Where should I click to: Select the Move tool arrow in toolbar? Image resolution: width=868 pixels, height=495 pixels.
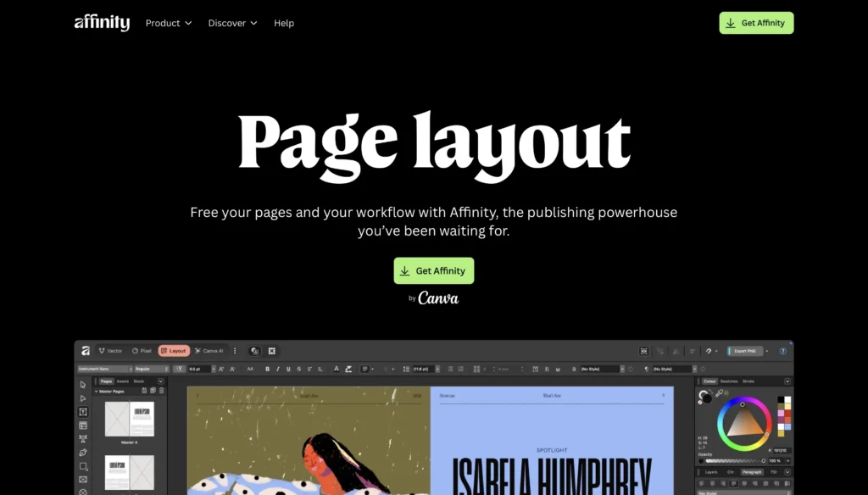click(83, 385)
